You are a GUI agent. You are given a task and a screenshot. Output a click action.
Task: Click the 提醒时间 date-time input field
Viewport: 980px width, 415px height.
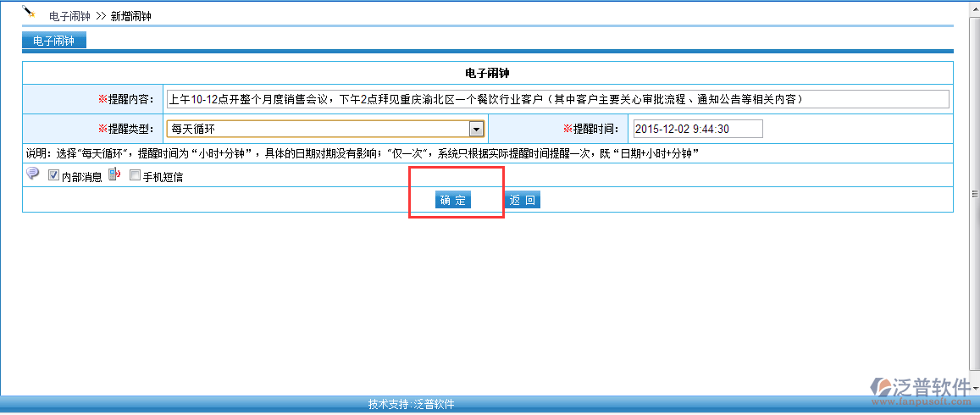(x=698, y=129)
